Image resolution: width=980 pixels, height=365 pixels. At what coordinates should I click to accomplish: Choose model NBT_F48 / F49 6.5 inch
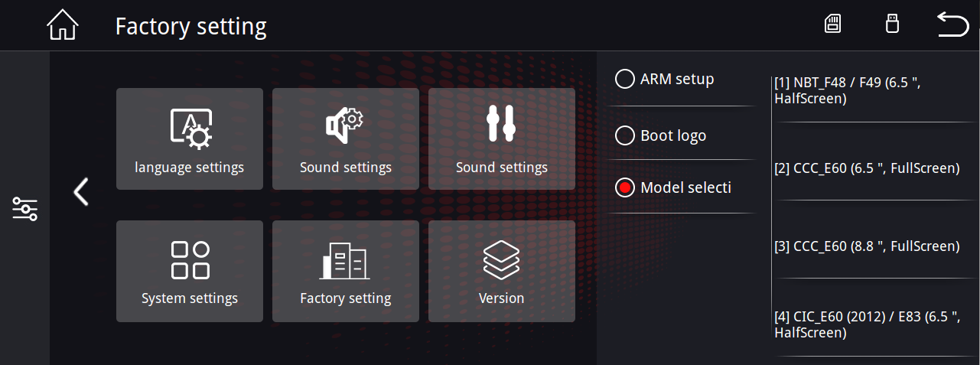(x=876, y=90)
